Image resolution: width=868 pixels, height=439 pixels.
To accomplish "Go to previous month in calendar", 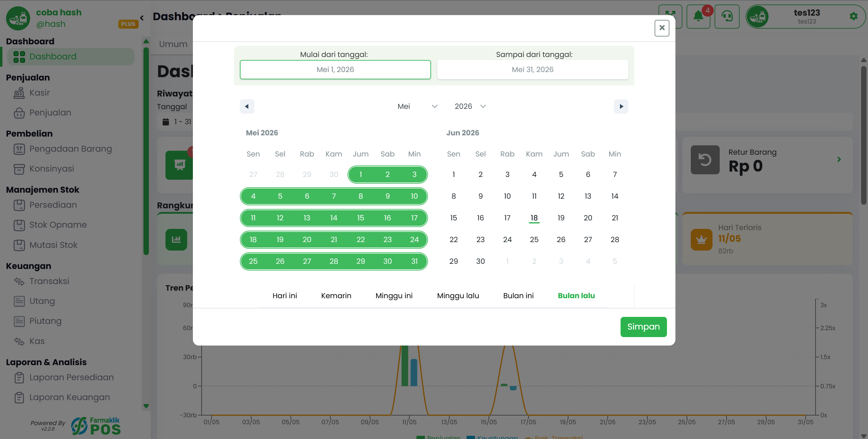I will tap(247, 106).
